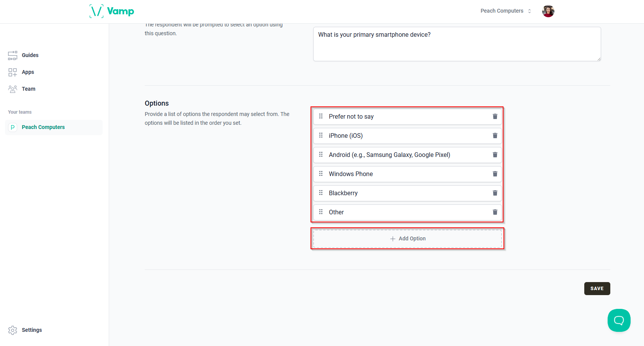The height and width of the screenshot is (346, 644).
Task: Open the chat support bubble
Action: tap(619, 320)
